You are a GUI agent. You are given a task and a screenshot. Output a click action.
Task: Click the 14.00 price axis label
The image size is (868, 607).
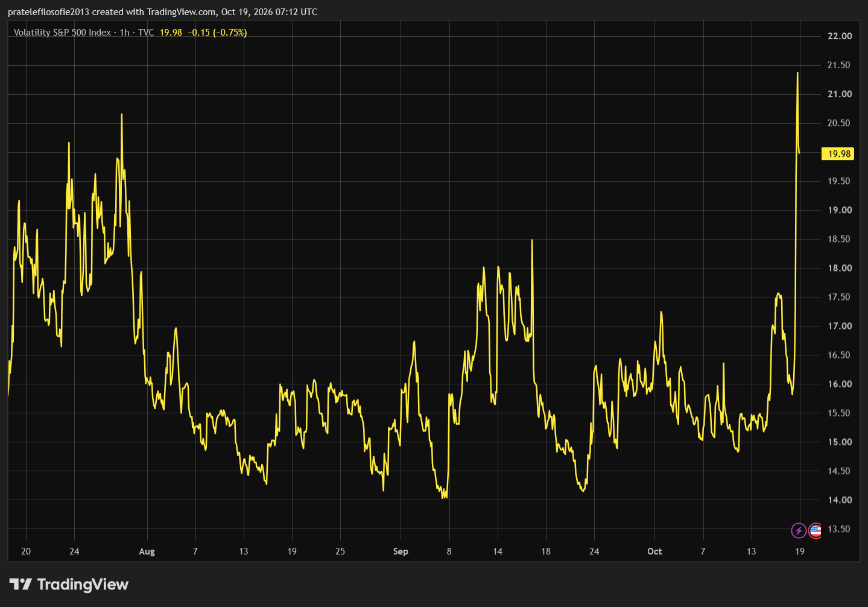[x=840, y=500]
